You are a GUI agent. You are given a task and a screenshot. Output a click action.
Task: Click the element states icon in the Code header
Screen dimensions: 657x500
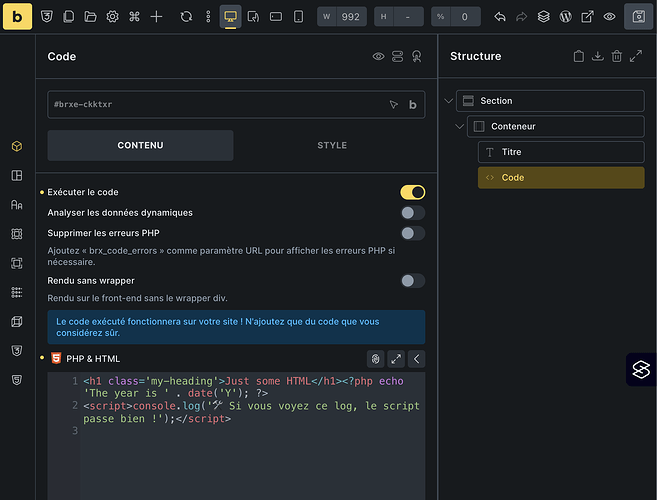tap(397, 56)
